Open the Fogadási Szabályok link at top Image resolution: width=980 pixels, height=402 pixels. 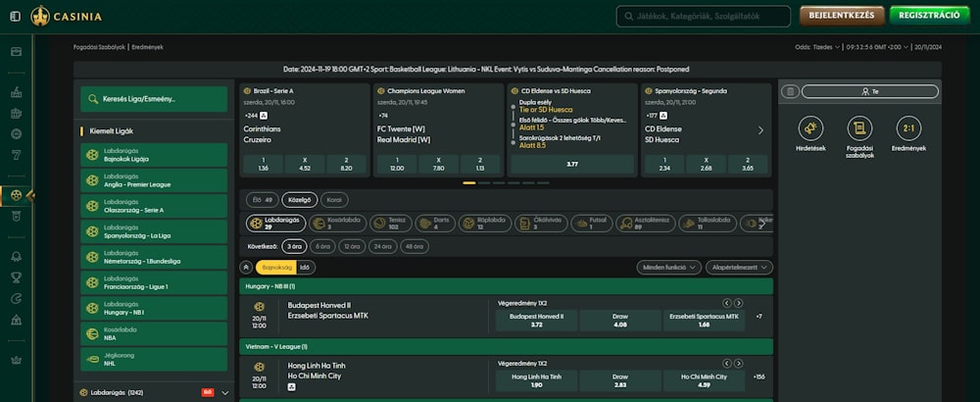pos(99,47)
